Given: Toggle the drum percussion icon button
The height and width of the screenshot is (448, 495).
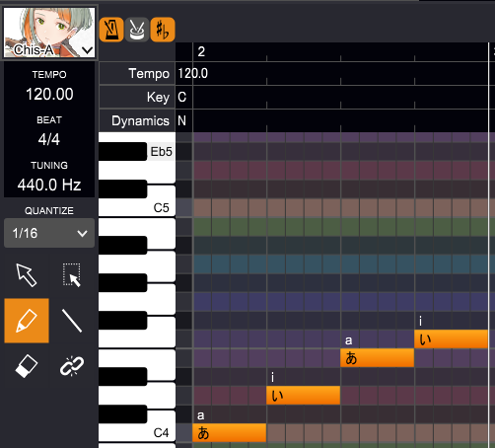Looking at the screenshot, I should (137, 30).
